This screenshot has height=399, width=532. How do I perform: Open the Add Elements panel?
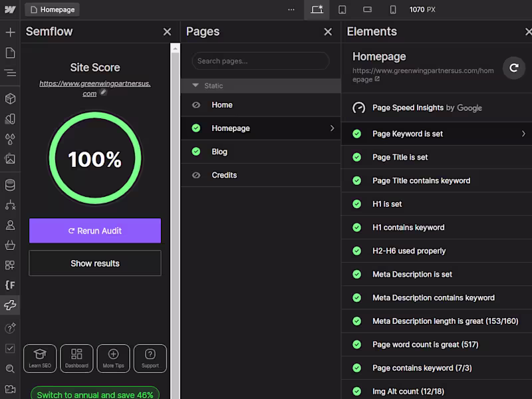point(10,32)
